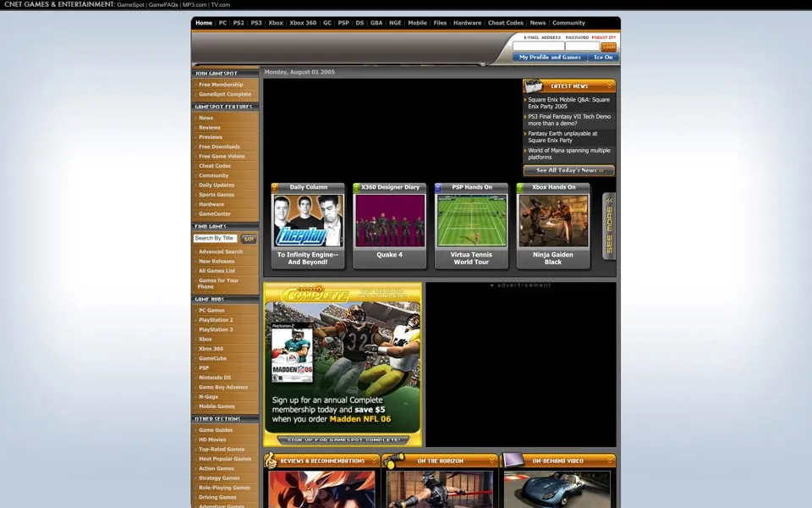The height and width of the screenshot is (508, 812).
Task: Open the Top-Rated Games link
Action: click(x=222, y=450)
